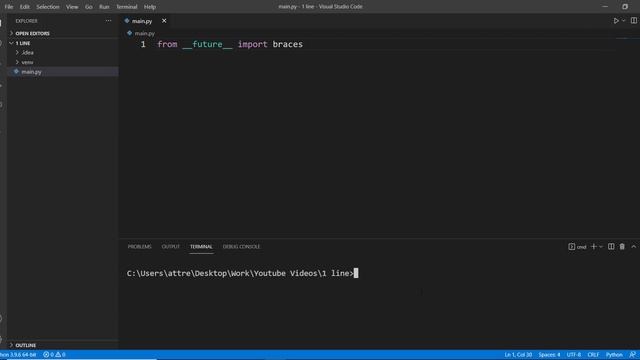Restore down the VS Code window

[x=625, y=7]
